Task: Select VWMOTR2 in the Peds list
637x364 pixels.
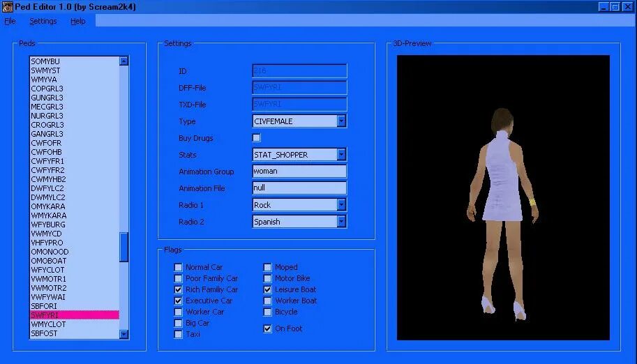Action: tap(75, 288)
